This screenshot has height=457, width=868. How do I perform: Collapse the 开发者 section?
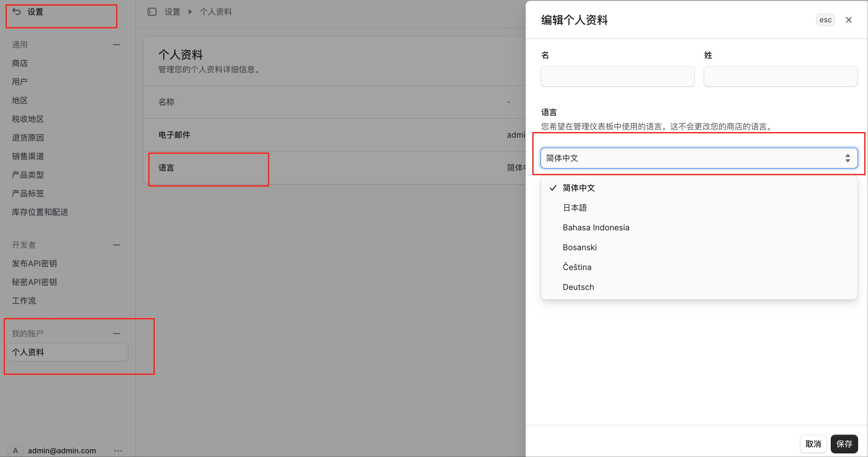(117, 245)
